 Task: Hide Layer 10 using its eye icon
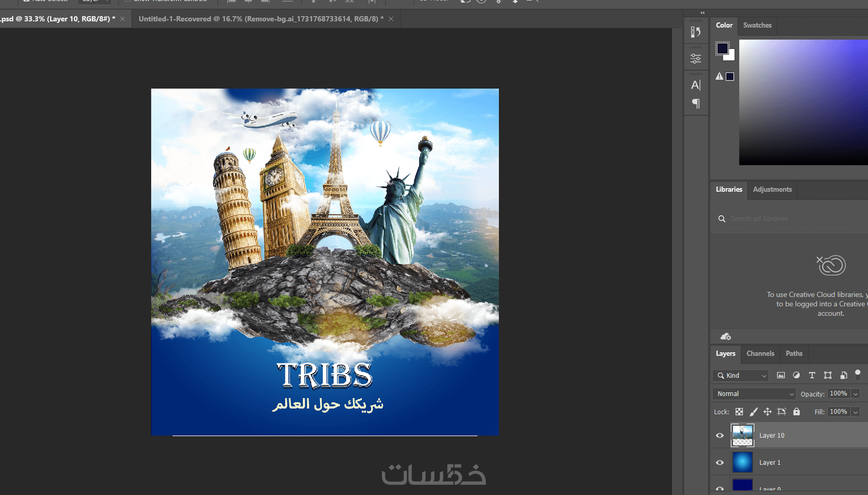click(720, 435)
